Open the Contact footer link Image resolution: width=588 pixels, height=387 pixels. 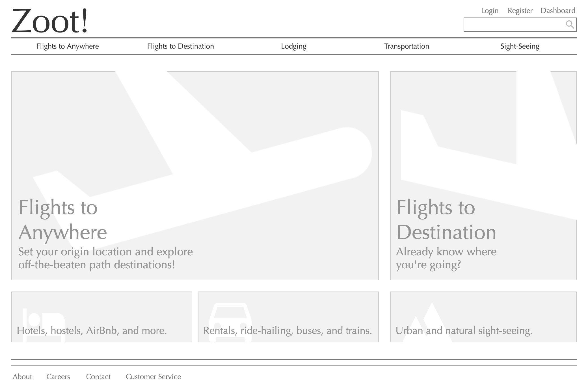pos(98,377)
